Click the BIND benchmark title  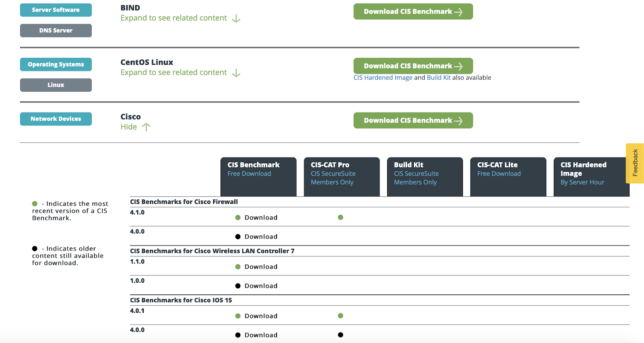point(130,8)
